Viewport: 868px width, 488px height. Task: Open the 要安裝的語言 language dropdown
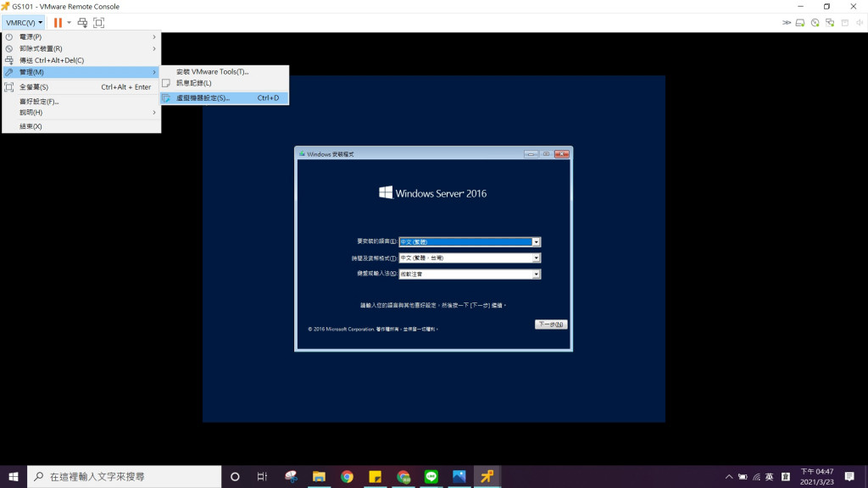point(470,241)
